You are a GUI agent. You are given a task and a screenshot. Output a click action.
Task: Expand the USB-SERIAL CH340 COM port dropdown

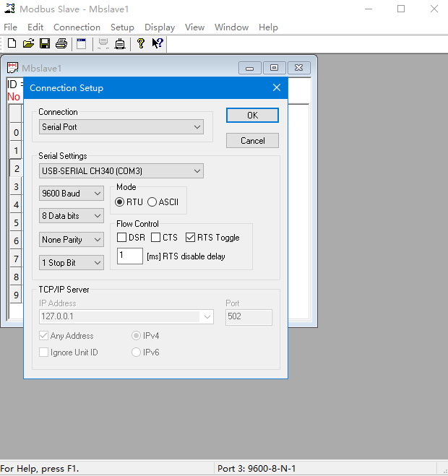121,171
